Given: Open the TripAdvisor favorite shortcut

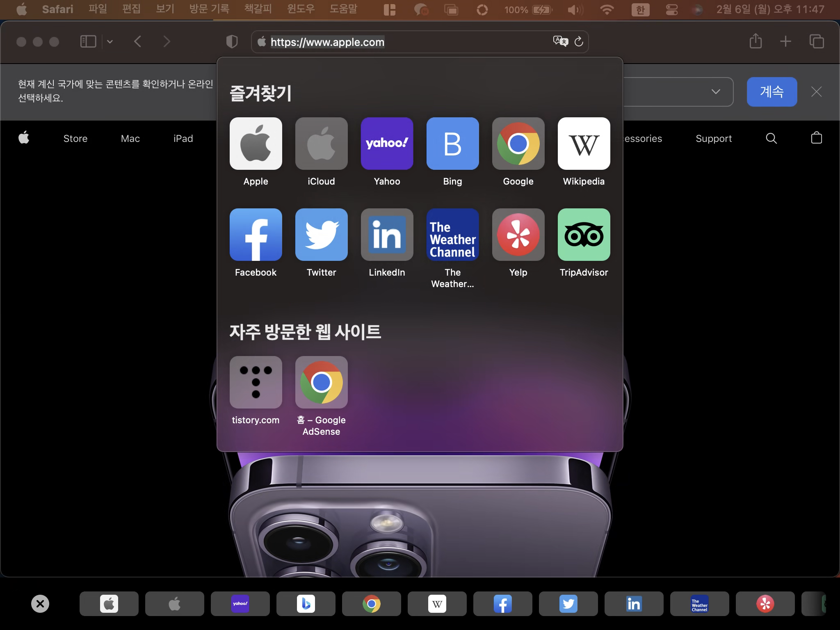Looking at the screenshot, I should click(x=584, y=235).
